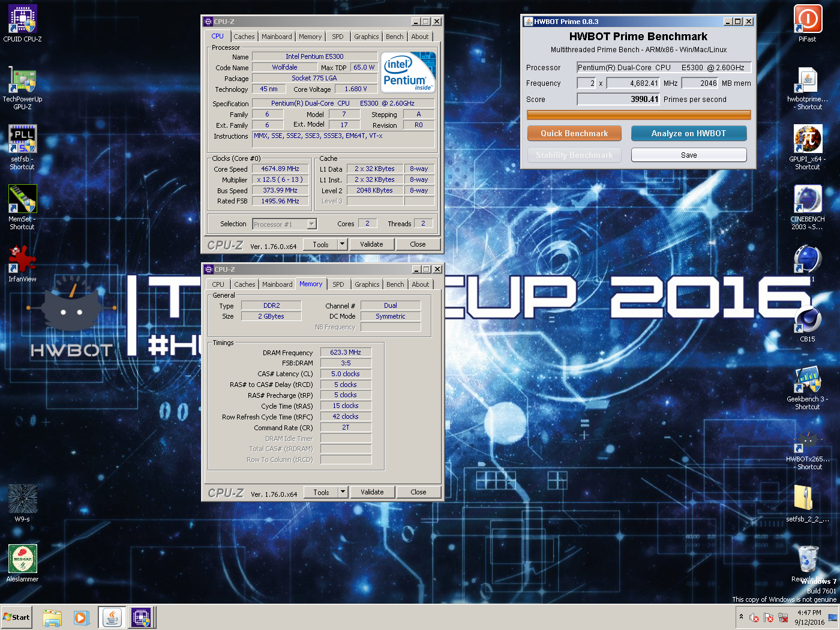
Task: Open CB15 desktop icon
Action: click(x=808, y=323)
